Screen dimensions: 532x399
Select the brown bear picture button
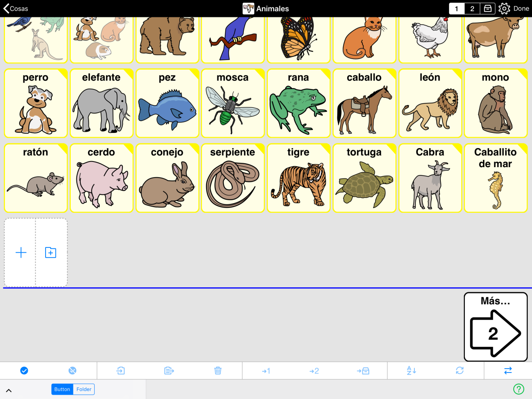[167, 40]
